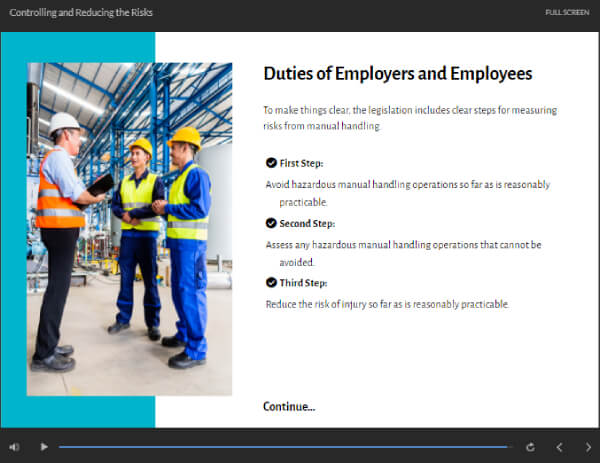Click the Controlling and Reducing the Risks title

click(x=81, y=13)
